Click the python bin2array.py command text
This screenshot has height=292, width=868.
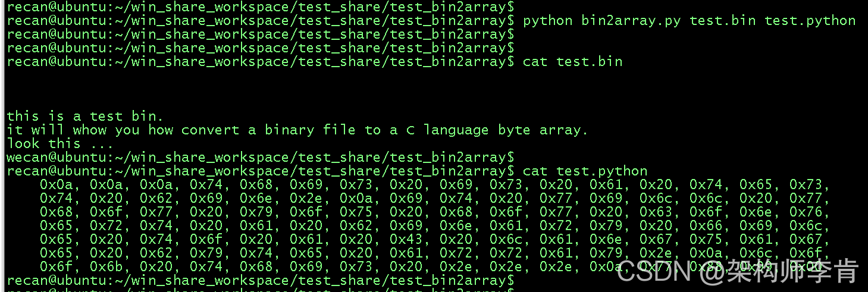tap(689, 21)
